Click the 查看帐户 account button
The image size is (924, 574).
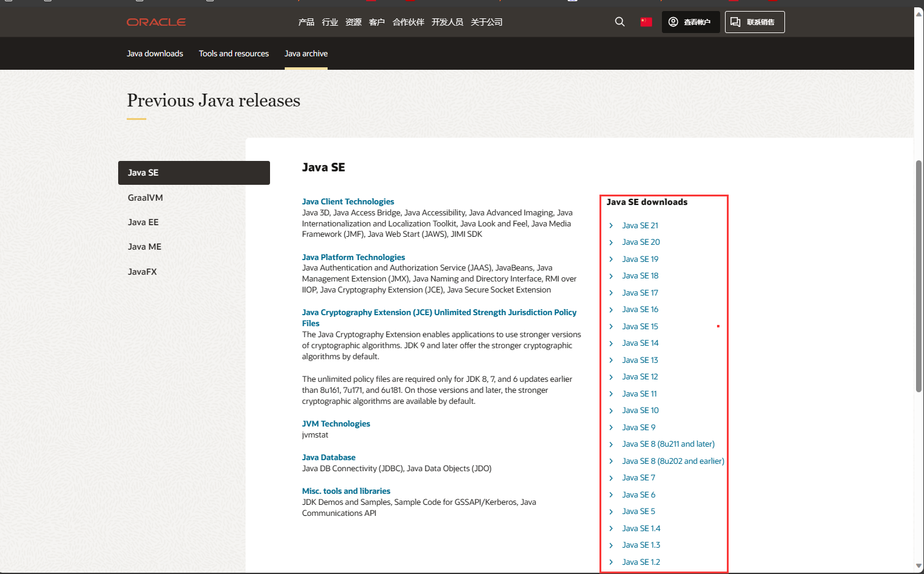[691, 22]
